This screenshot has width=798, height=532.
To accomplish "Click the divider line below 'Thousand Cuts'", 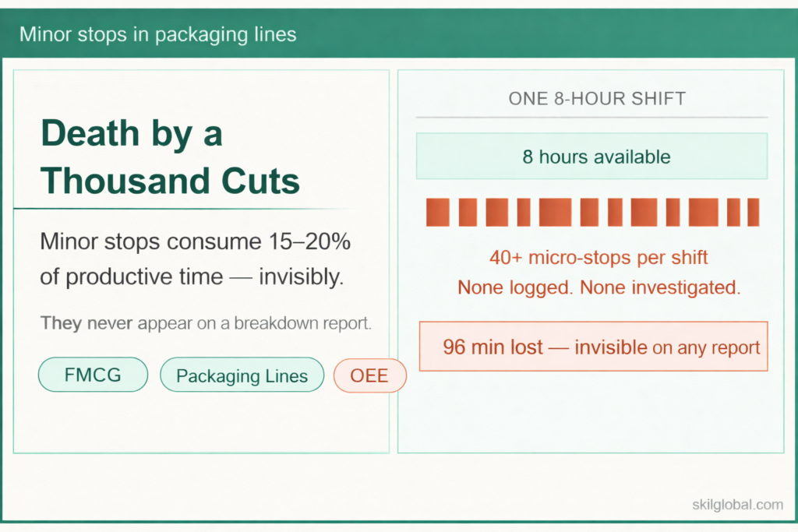I will pos(179,209).
